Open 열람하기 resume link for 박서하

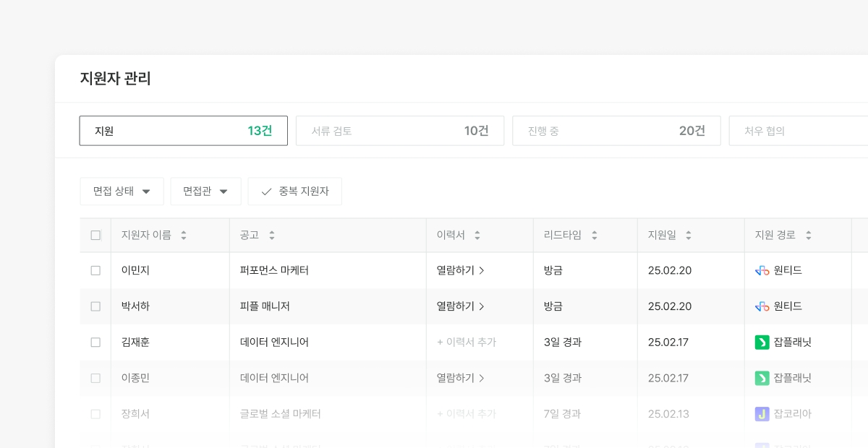pyautogui.click(x=461, y=306)
